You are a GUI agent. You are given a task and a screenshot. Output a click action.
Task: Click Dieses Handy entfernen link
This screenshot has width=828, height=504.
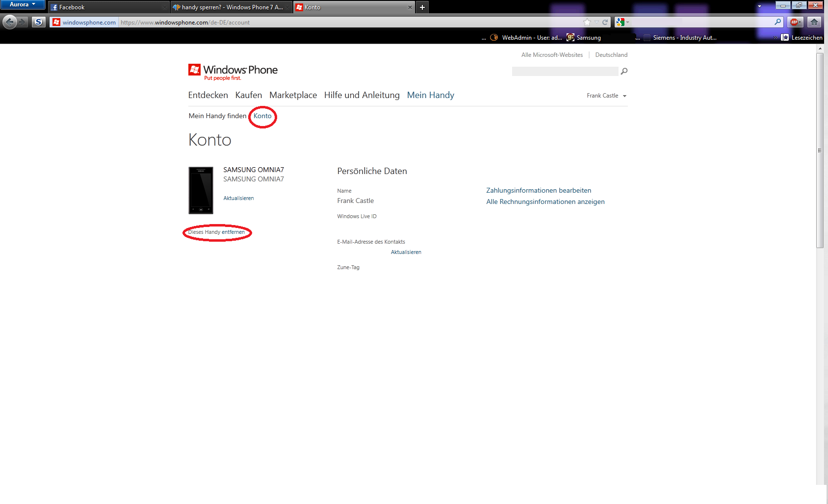click(216, 232)
